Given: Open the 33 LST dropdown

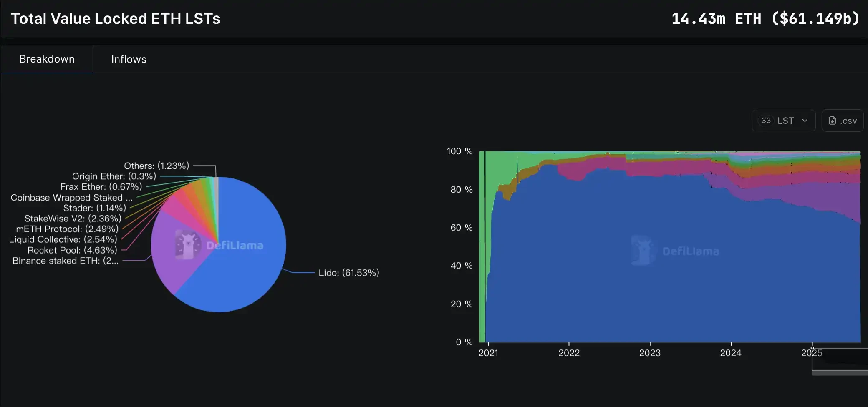Looking at the screenshot, I should [783, 121].
